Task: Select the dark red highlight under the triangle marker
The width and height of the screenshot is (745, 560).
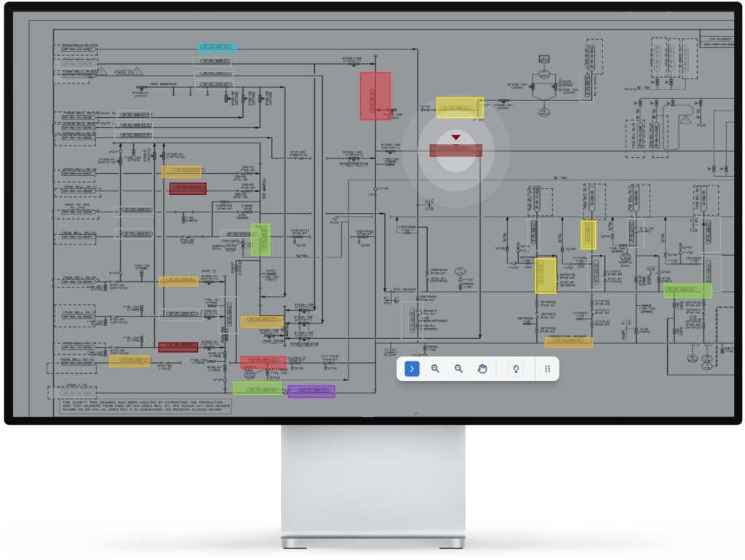Action: [455, 151]
